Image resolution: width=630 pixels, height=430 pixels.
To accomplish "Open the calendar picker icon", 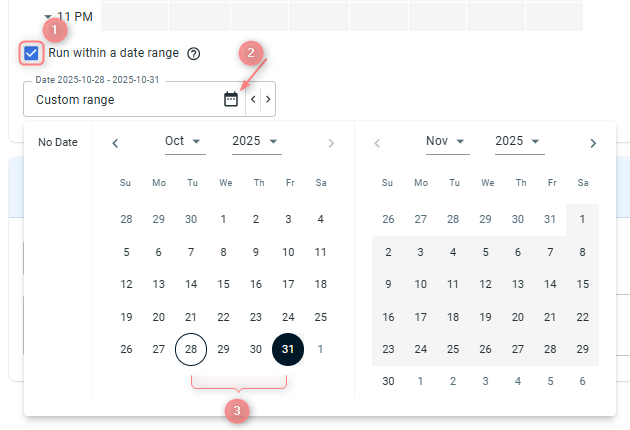I will (x=231, y=99).
